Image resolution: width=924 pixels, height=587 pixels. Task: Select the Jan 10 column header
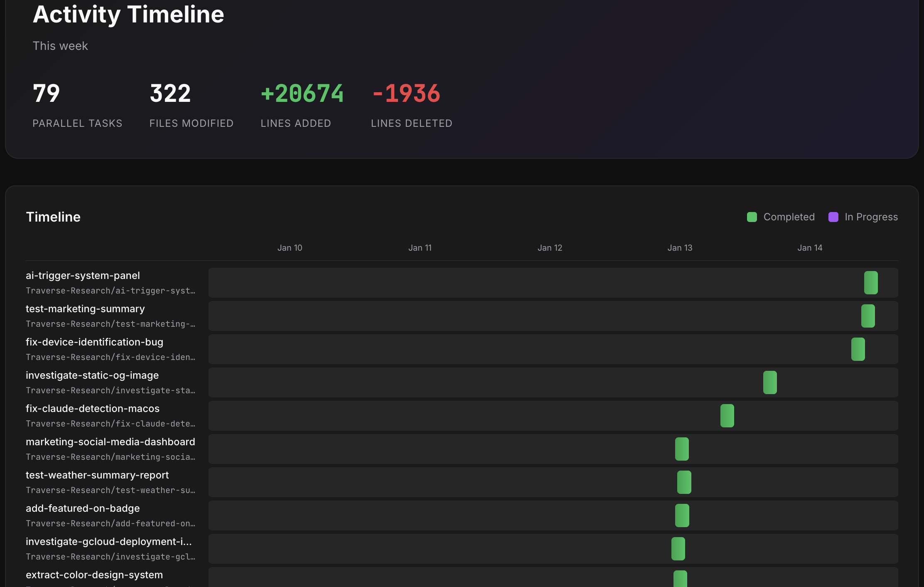click(290, 247)
